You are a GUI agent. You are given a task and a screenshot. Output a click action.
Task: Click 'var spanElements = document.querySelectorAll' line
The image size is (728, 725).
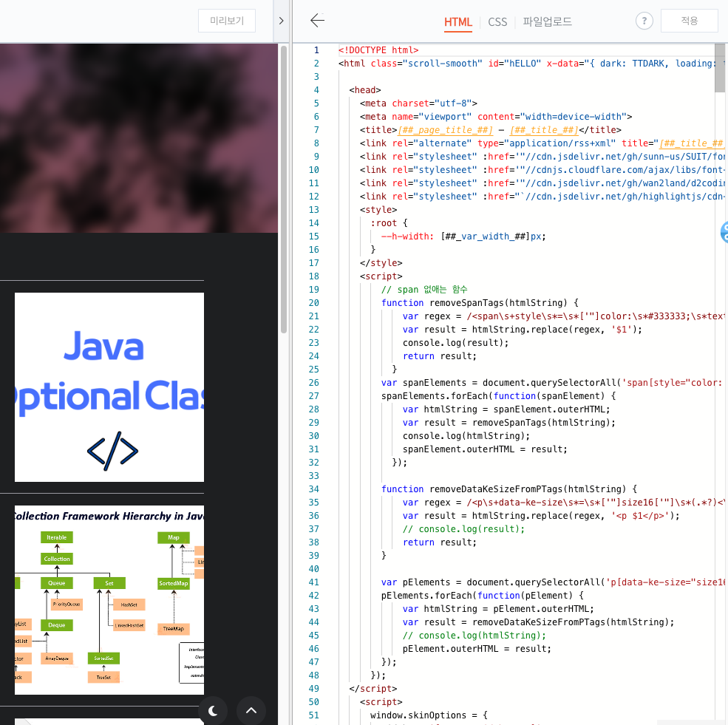(x=551, y=383)
